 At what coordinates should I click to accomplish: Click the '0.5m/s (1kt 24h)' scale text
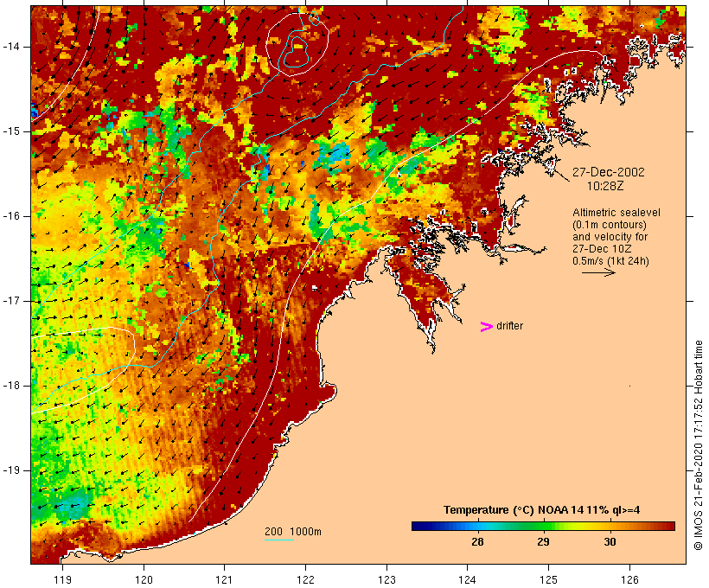pos(610,261)
